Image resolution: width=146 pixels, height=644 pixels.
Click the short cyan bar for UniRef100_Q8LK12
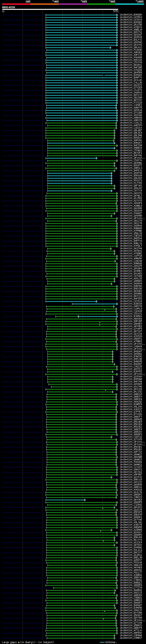pyautogui.click(x=78, y=48)
